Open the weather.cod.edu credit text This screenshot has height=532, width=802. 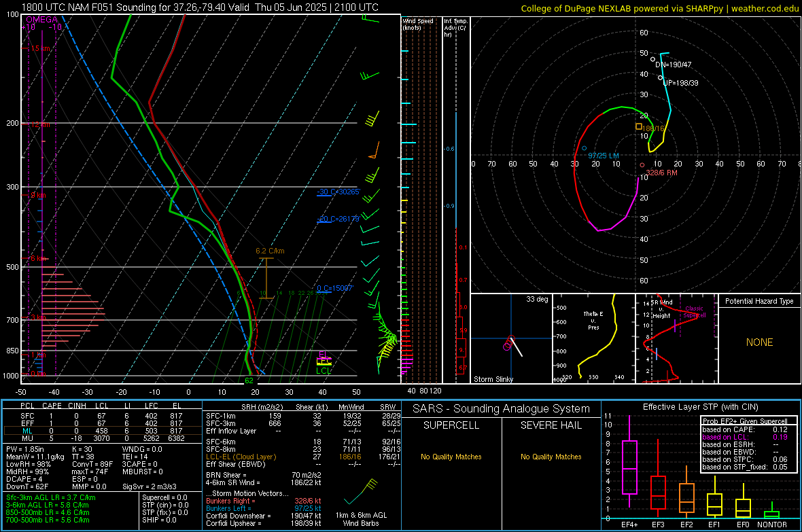pyautogui.click(x=660, y=8)
